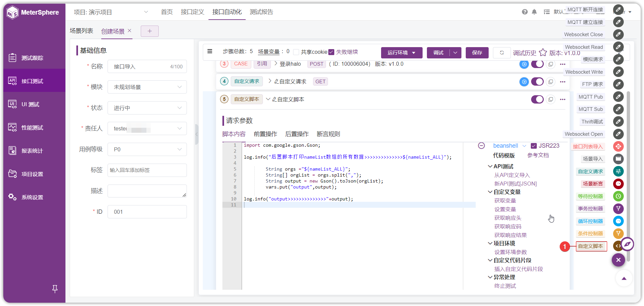The height and width of the screenshot is (306, 644).
Task: Open the 模块 未规划场景 dropdown
Action: pyautogui.click(x=147, y=87)
